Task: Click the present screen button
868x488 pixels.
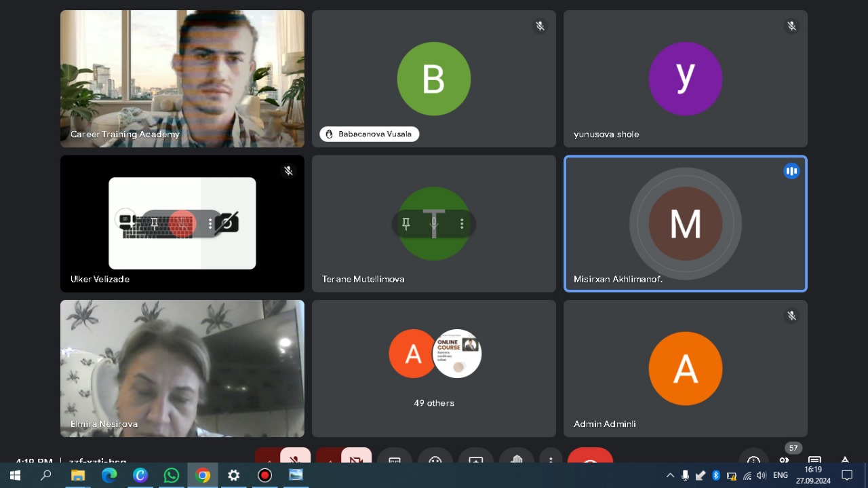Action: pos(475,458)
